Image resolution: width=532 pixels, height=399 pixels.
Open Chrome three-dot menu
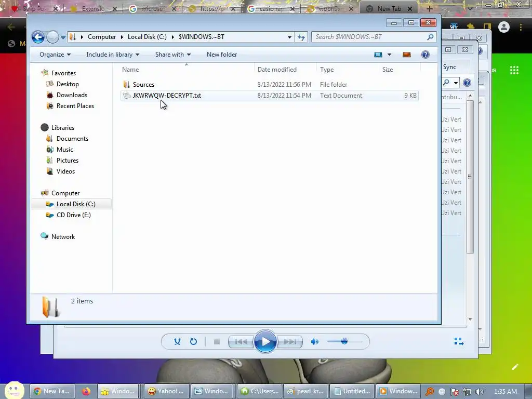tap(521, 27)
